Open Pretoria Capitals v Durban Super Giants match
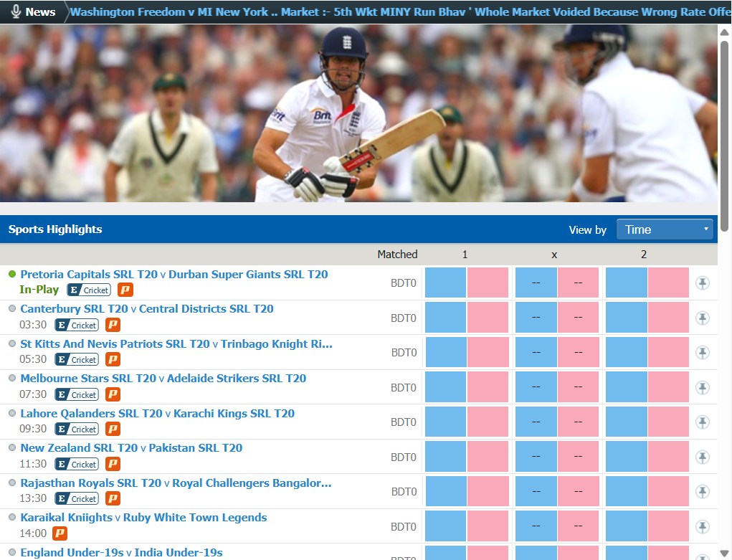This screenshot has width=732, height=560. [x=174, y=275]
